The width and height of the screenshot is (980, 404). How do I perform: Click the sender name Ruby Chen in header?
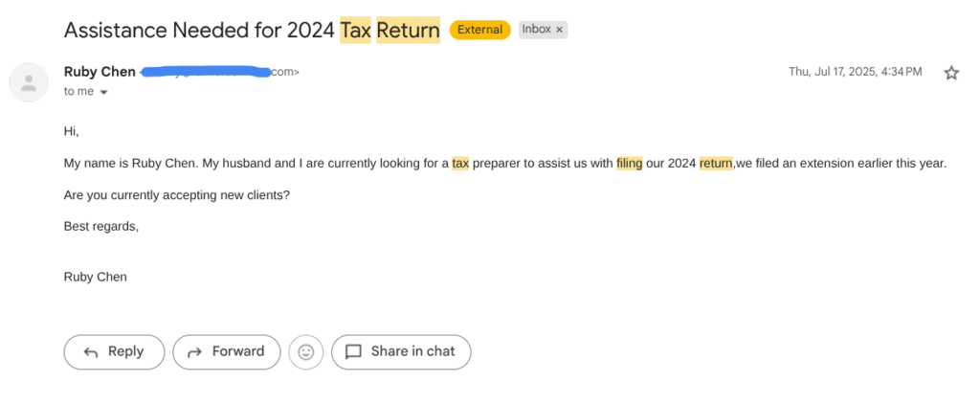click(x=100, y=72)
